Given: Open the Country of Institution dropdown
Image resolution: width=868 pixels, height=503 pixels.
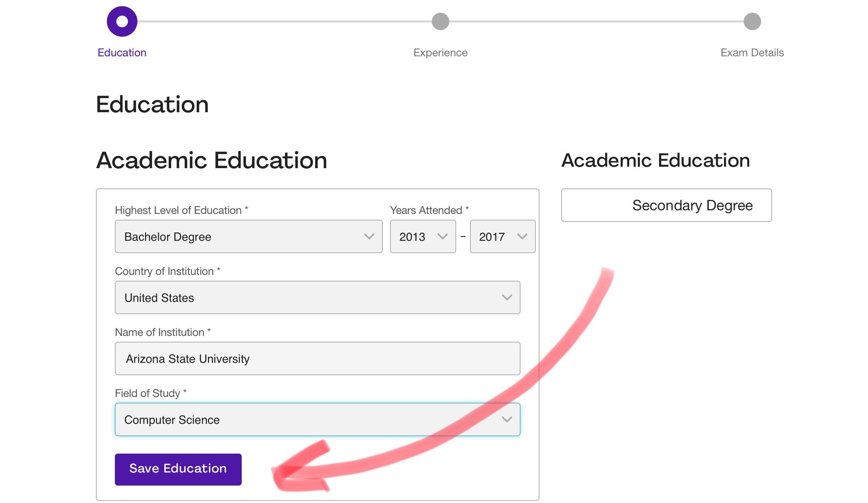Looking at the screenshot, I should 317,297.
